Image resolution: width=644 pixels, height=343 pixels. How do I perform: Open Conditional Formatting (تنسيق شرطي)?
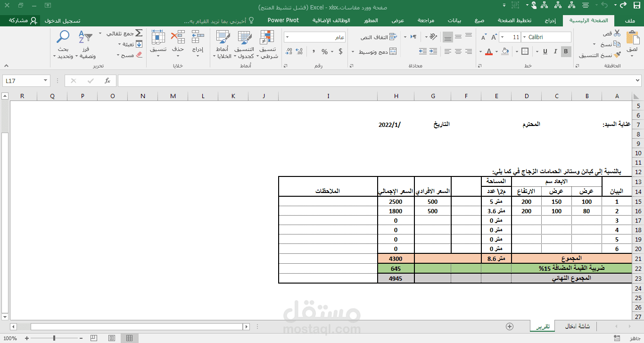click(268, 44)
